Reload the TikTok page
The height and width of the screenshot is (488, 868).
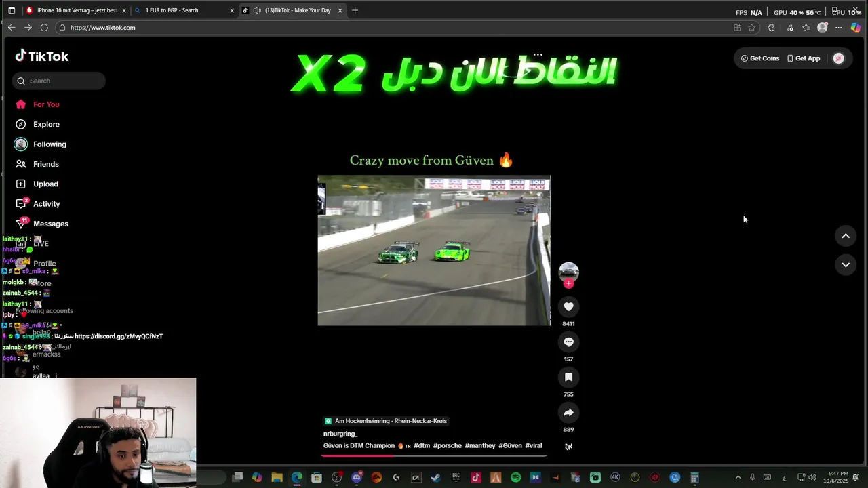(x=44, y=28)
